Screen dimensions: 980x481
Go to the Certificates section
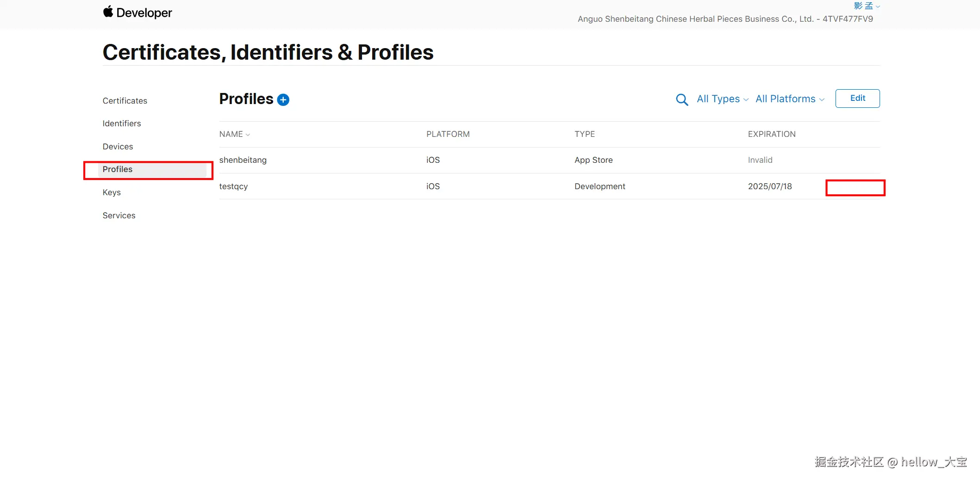[125, 101]
